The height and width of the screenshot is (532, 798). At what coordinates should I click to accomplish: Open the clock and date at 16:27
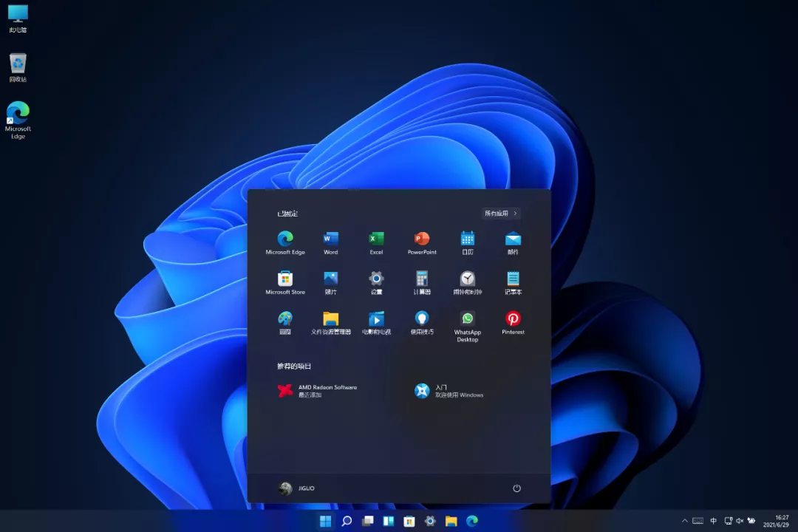pyautogui.click(x=776, y=521)
